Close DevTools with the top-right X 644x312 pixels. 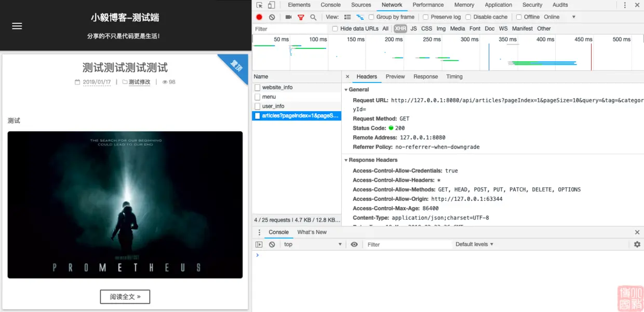pyautogui.click(x=637, y=5)
